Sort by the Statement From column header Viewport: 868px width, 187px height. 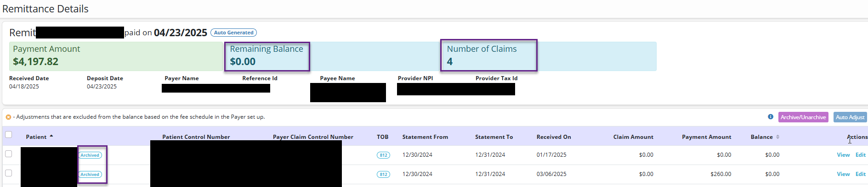[425, 137]
